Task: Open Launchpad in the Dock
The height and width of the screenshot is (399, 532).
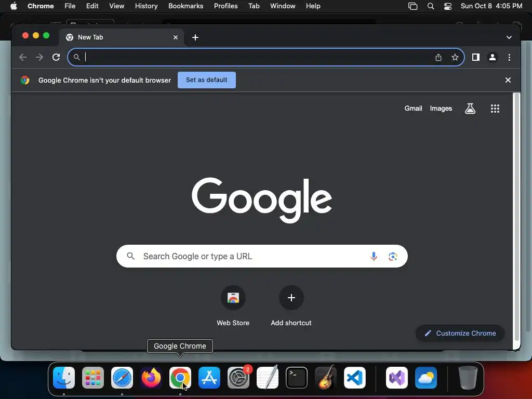Action: (x=93, y=378)
